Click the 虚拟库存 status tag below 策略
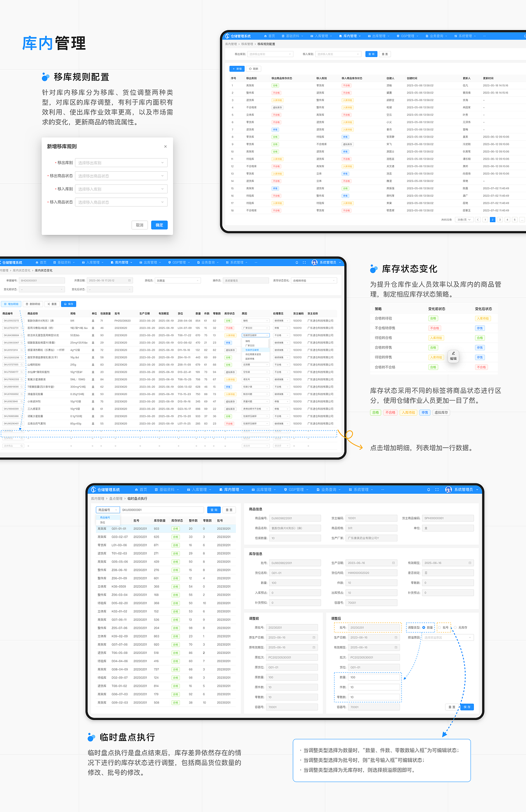 pos(441,412)
